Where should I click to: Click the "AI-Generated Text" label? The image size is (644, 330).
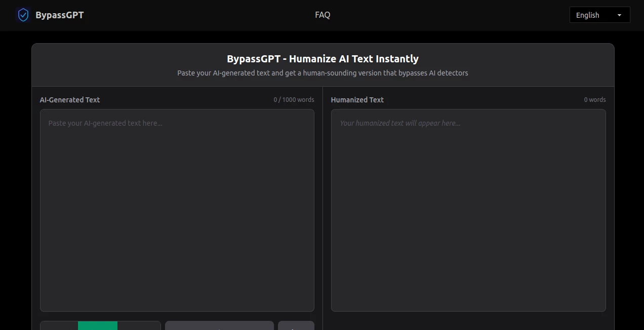coord(70,100)
